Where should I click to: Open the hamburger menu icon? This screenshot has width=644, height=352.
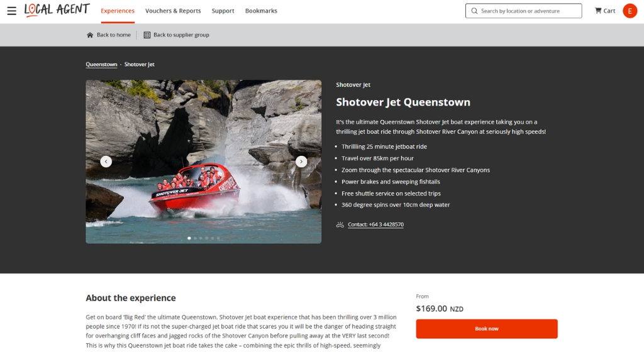pyautogui.click(x=11, y=11)
